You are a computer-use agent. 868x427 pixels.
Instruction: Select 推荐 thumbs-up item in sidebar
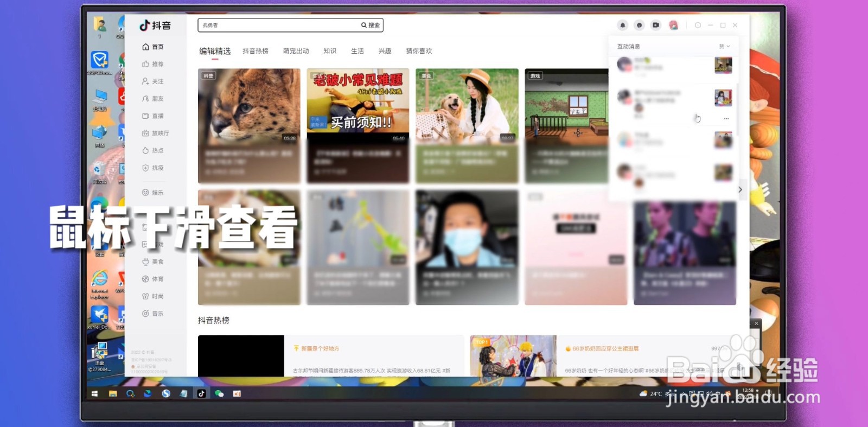pos(153,64)
